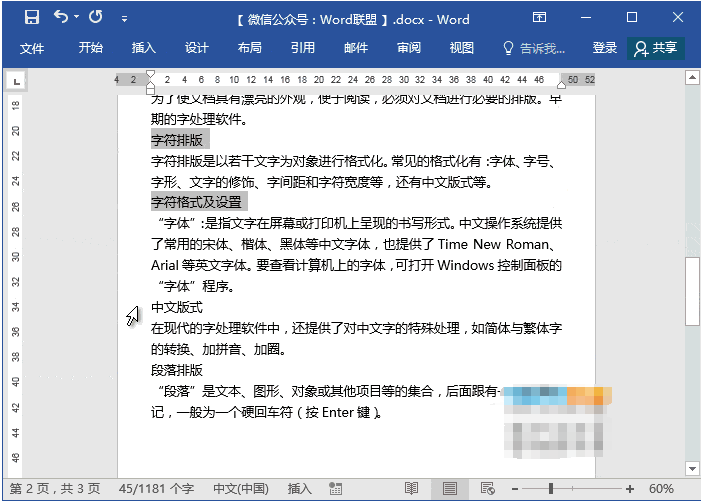This screenshot has height=502, width=701.
Task: Click the 45/1181 个字 word count indicator
Action: (x=155, y=488)
